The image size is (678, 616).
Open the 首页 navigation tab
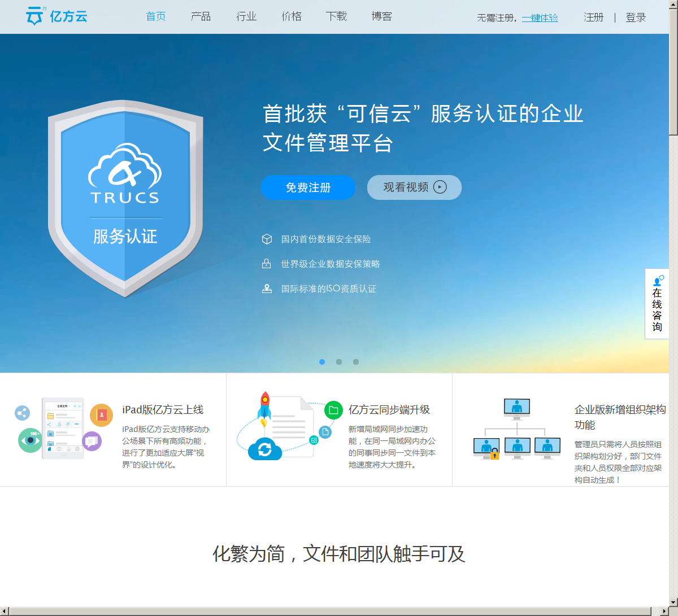[x=156, y=16]
